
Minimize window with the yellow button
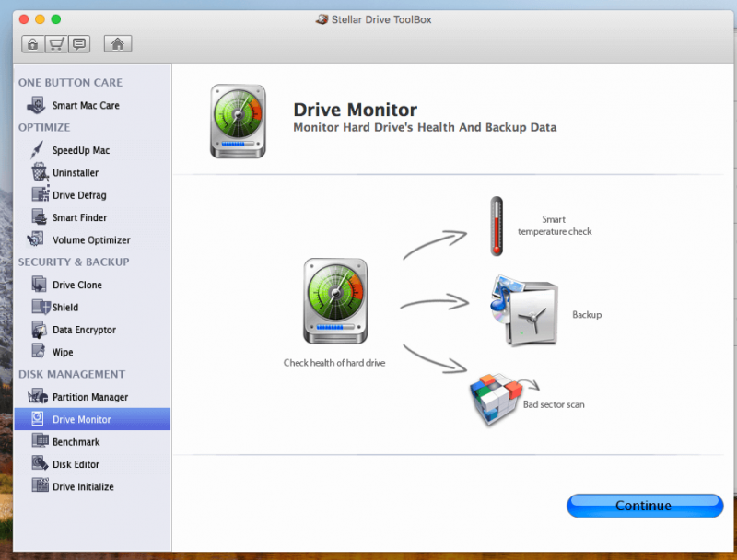click(40, 19)
